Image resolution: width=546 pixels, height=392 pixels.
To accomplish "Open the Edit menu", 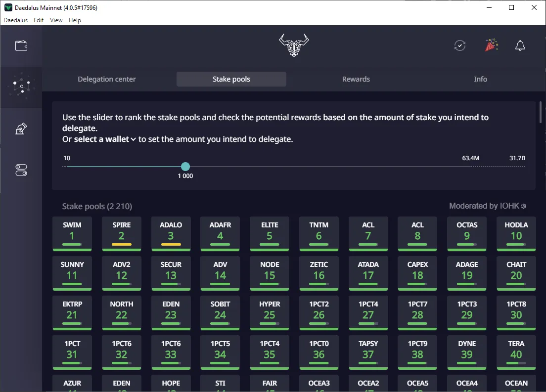I will [x=38, y=20].
